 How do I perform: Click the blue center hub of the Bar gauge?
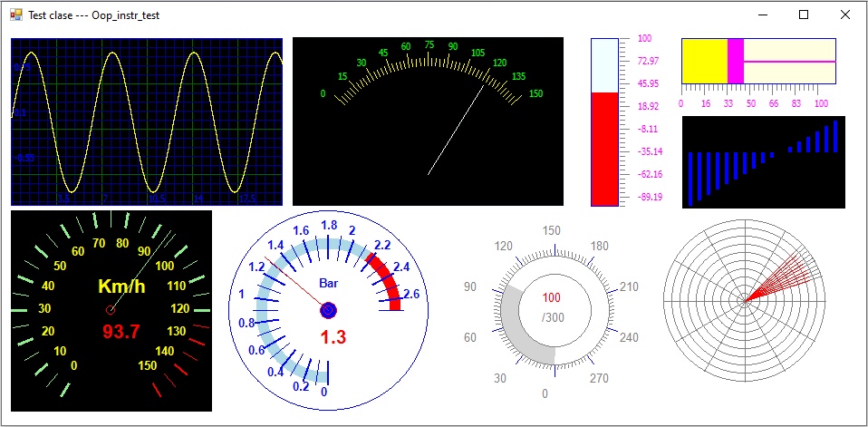pyautogui.click(x=328, y=311)
